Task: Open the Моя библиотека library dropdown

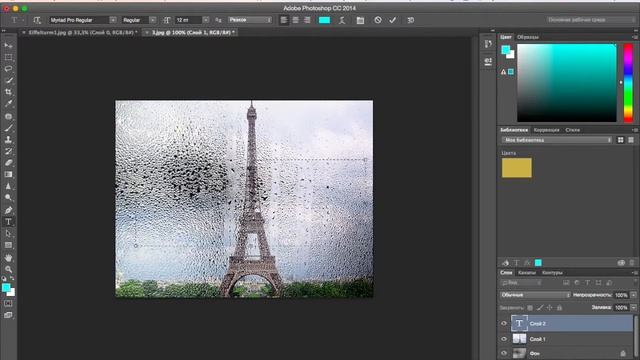Action: pyautogui.click(x=557, y=140)
